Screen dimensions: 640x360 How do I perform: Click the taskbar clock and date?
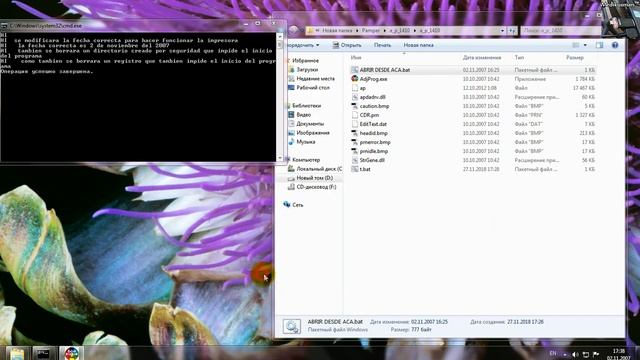618,354
